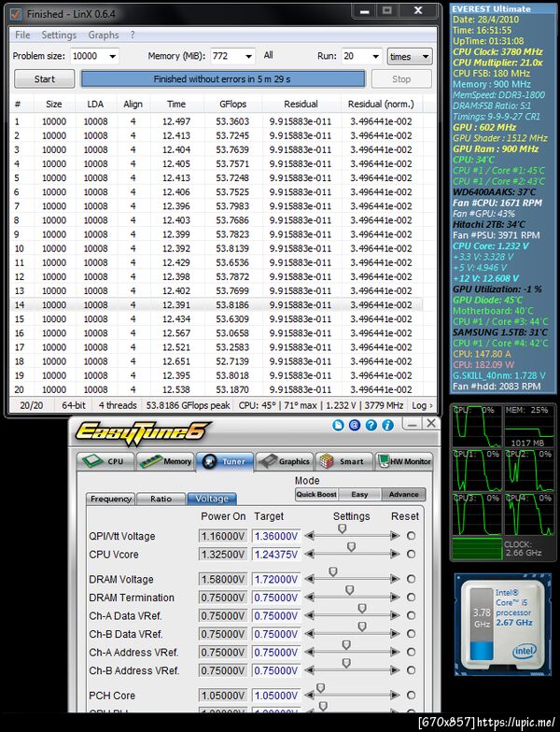The width and height of the screenshot is (560, 732).
Task: Select Easy mode
Action: [x=360, y=495]
